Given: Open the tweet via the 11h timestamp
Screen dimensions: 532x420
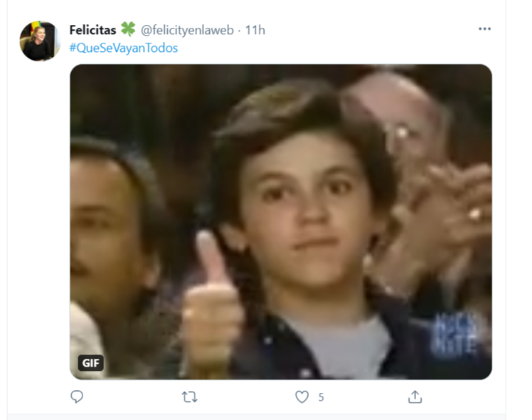Looking at the screenshot, I should (255, 30).
